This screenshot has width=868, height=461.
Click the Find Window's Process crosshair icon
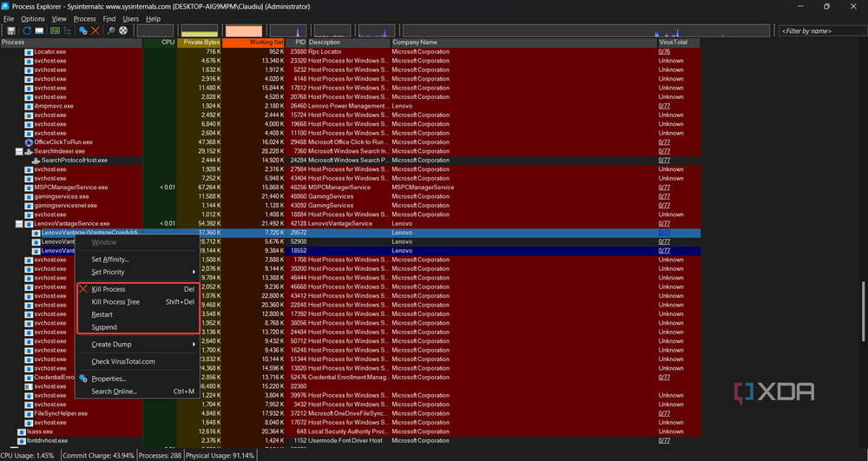pos(123,31)
